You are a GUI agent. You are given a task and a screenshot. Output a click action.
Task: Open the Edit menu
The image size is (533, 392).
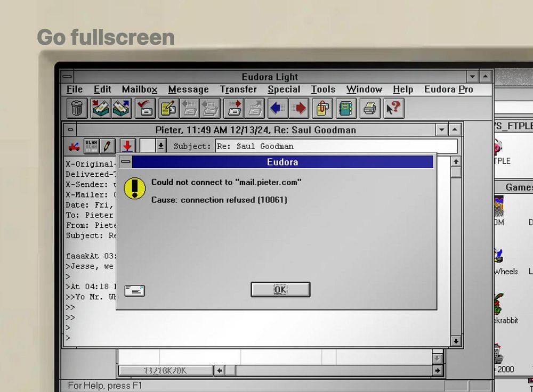[102, 89]
